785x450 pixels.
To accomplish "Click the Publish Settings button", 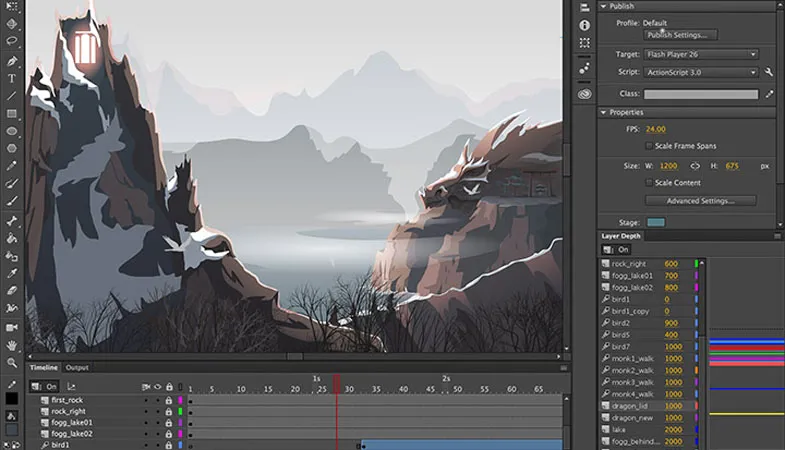I will coord(680,35).
